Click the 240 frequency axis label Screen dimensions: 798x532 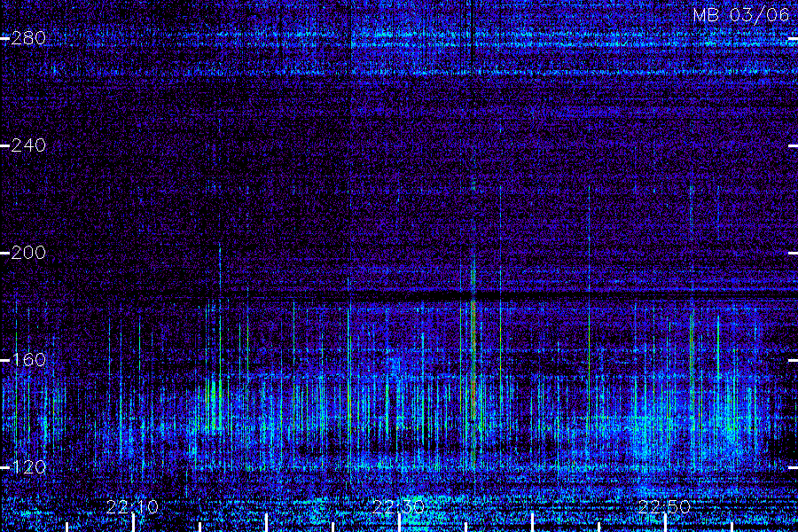[28, 145]
